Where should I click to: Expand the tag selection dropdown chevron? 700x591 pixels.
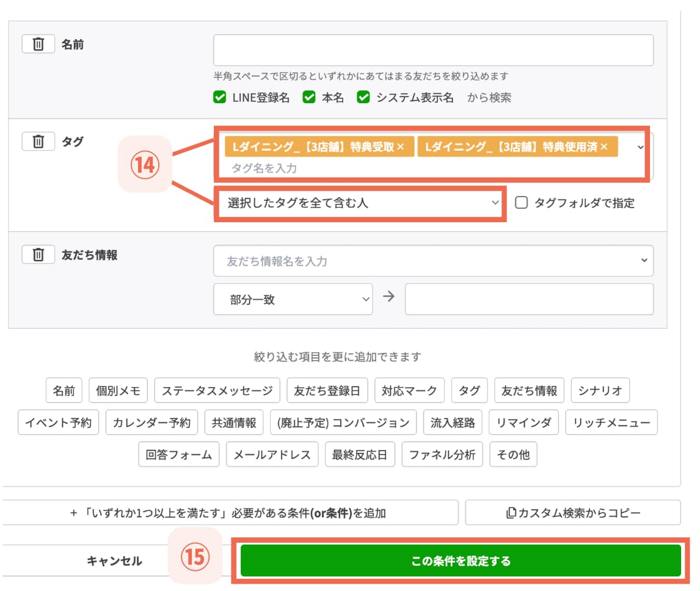[x=640, y=147]
